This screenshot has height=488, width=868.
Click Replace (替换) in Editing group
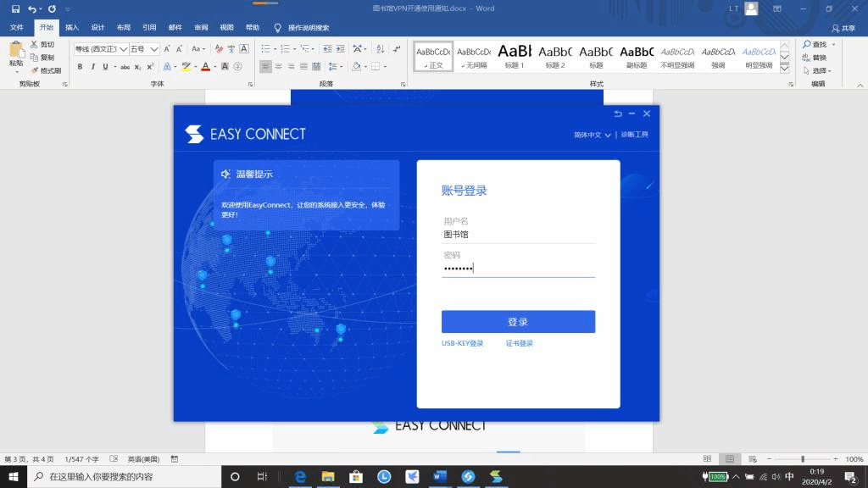(x=815, y=58)
